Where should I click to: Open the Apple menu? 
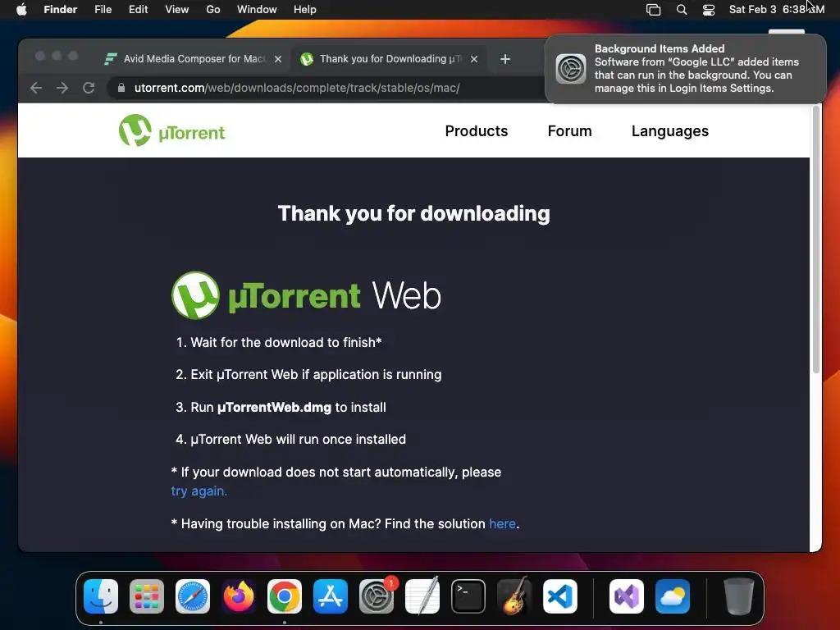[21, 10]
